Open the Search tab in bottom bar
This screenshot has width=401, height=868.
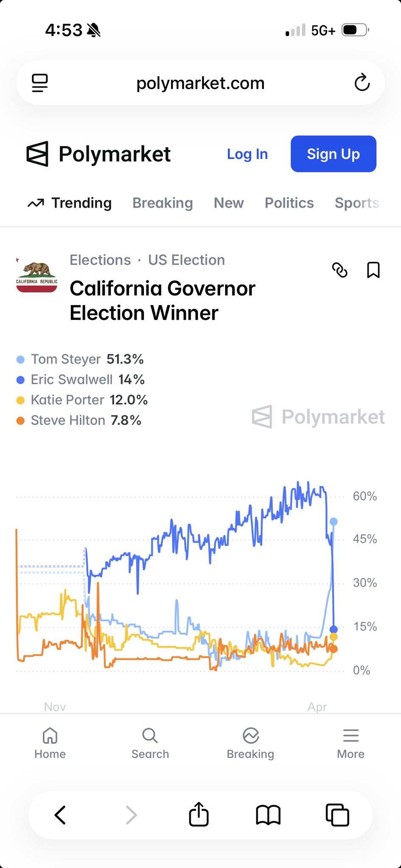[150, 744]
